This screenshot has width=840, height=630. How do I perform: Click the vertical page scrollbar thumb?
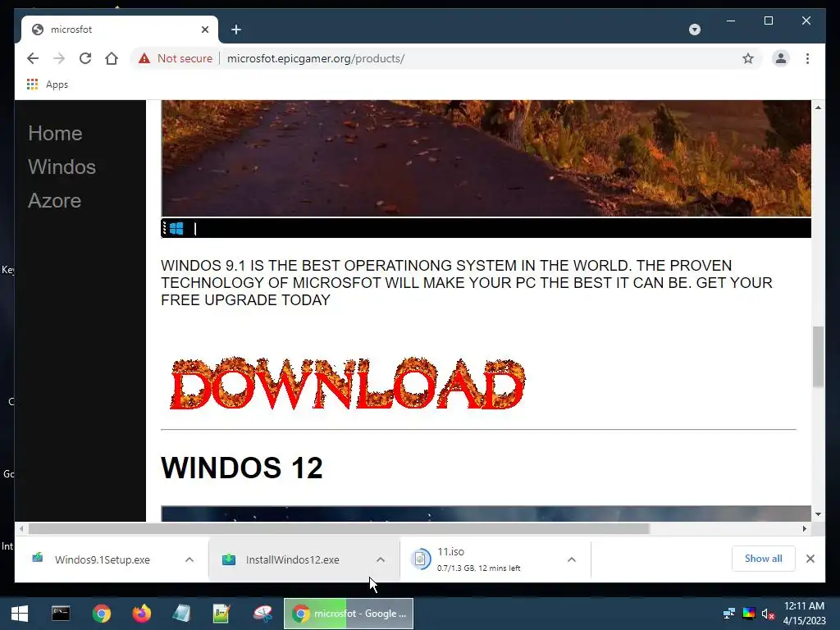[818, 356]
